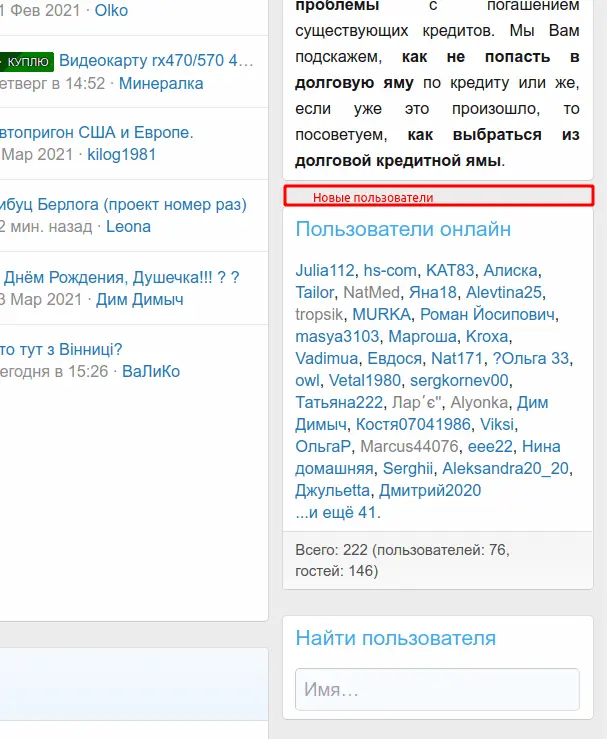Open online user Serghii
The image size is (607, 739).
(408, 468)
